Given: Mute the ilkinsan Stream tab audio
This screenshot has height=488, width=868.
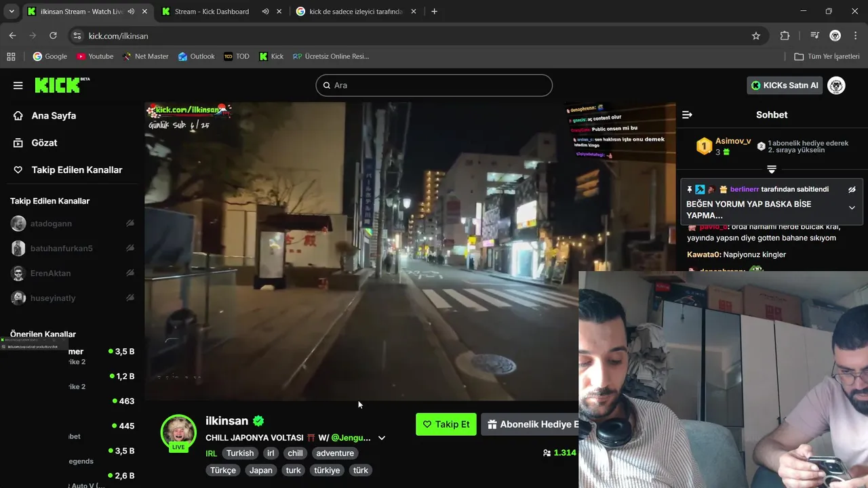Looking at the screenshot, I should click(131, 12).
